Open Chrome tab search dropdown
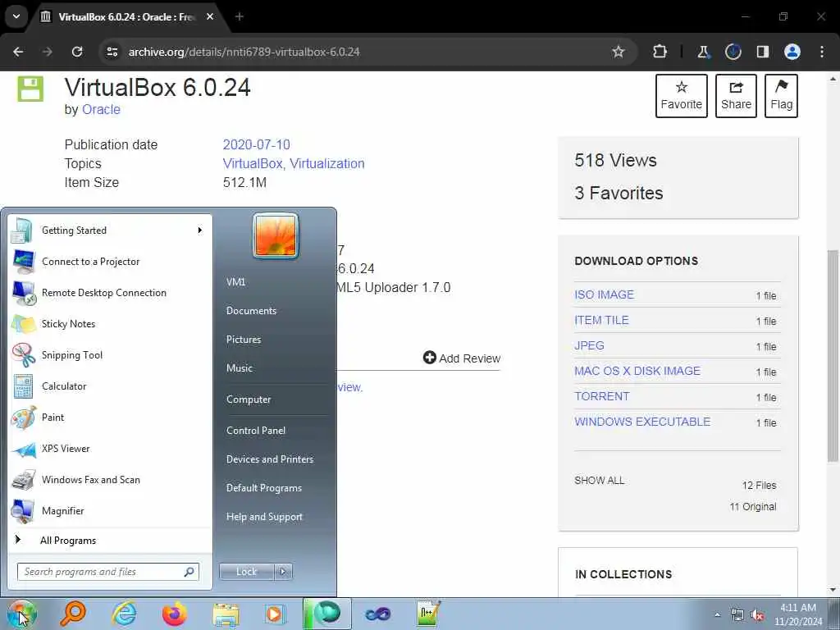Image resolution: width=840 pixels, height=630 pixels. click(x=16, y=16)
